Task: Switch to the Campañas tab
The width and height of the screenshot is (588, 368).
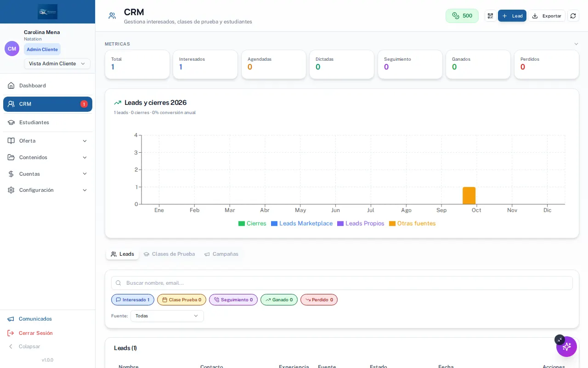Action: point(221,254)
